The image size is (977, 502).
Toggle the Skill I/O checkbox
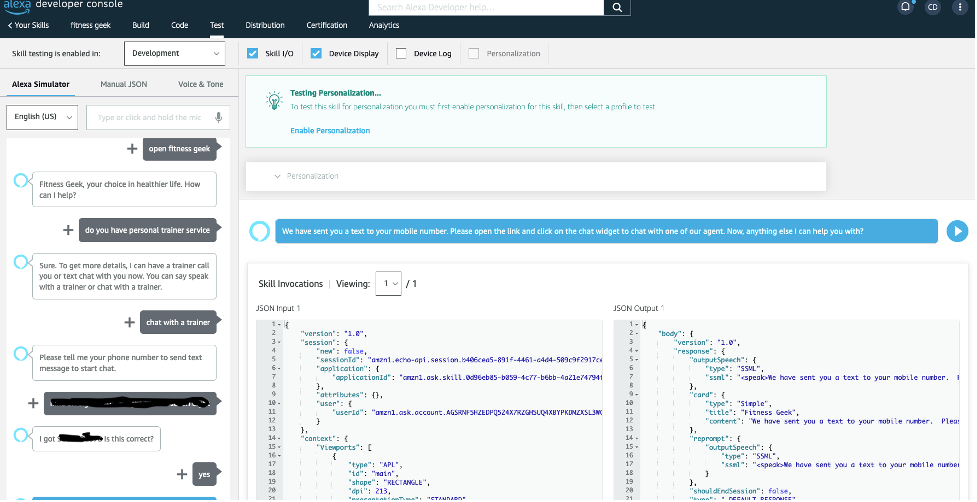(x=252, y=54)
